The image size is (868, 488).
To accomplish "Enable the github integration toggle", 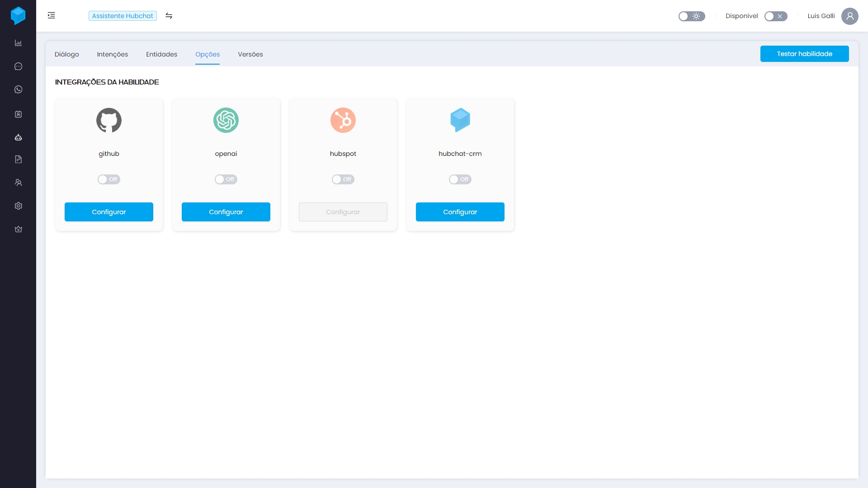I will pos(109,179).
